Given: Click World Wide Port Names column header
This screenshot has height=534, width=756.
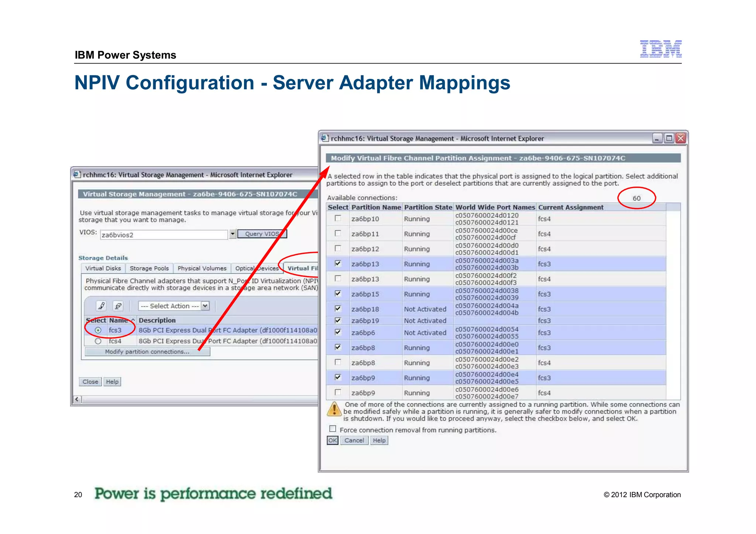Looking at the screenshot, I should [x=495, y=207].
